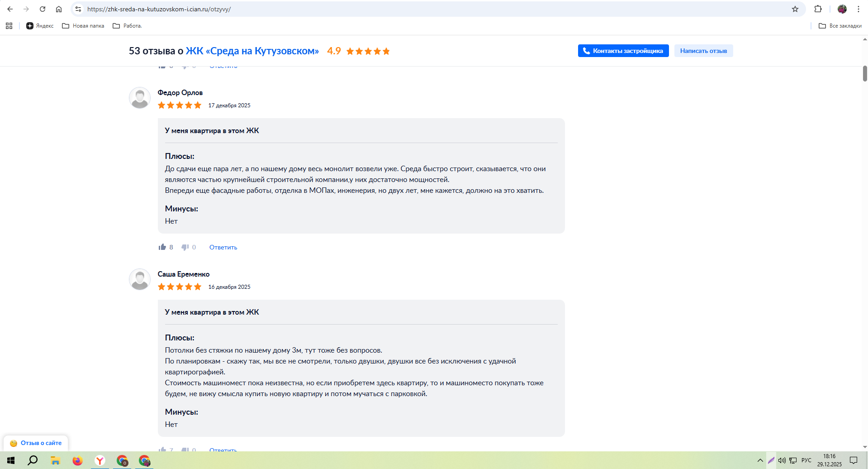Image resolution: width=868 pixels, height=469 pixels.
Task: Open the Chrome three-dot menu
Action: click(x=859, y=9)
